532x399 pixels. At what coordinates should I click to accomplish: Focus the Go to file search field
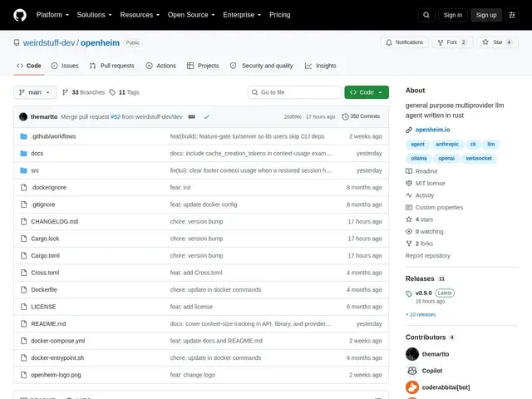[294, 92]
